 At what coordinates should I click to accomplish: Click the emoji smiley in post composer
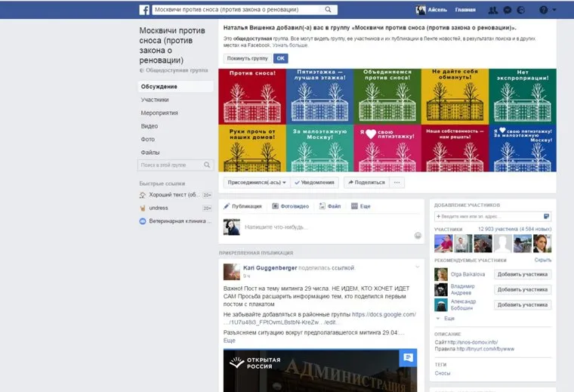[418, 236]
